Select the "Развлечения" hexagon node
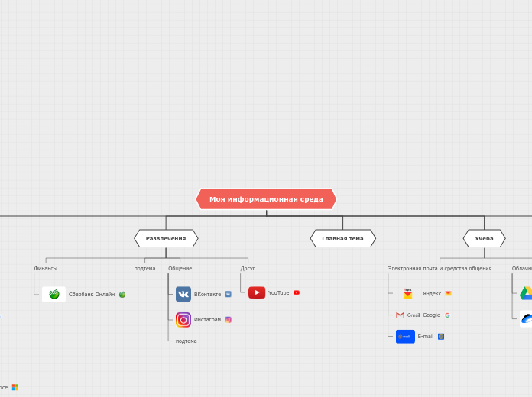This screenshot has width=532, height=397. click(x=166, y=238)
